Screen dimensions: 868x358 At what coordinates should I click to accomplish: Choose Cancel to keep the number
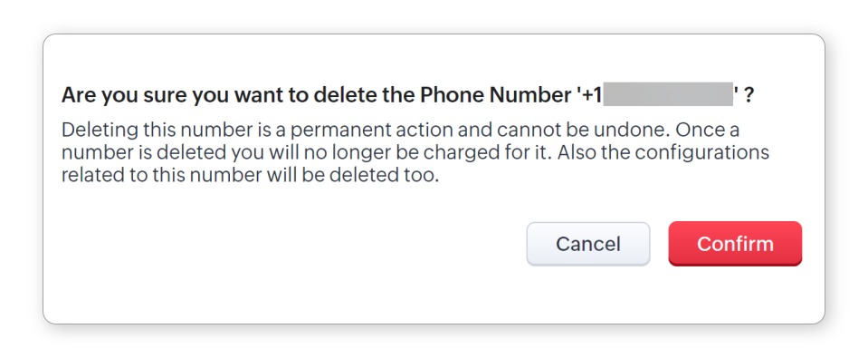(588, 244)
